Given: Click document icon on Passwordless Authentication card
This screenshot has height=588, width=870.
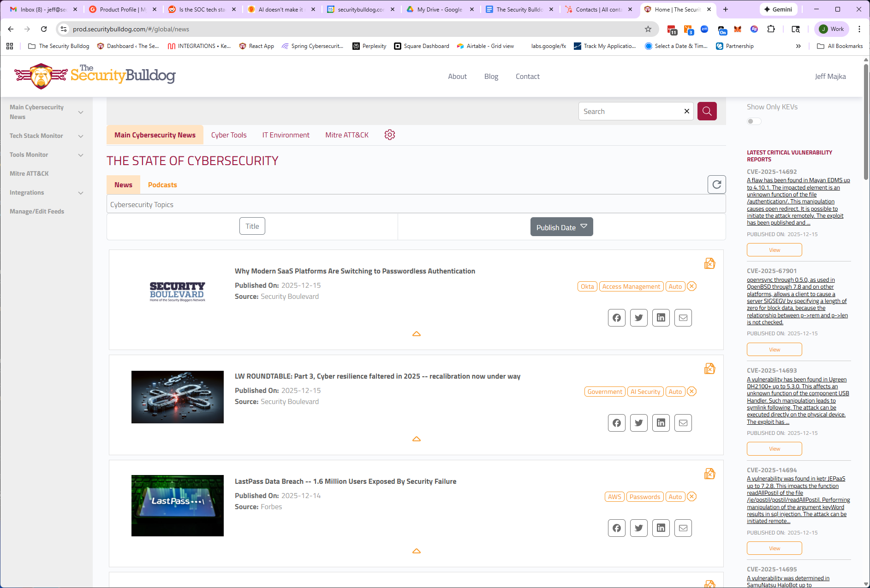Looking at the screenshot, I should tap(709, 263).
